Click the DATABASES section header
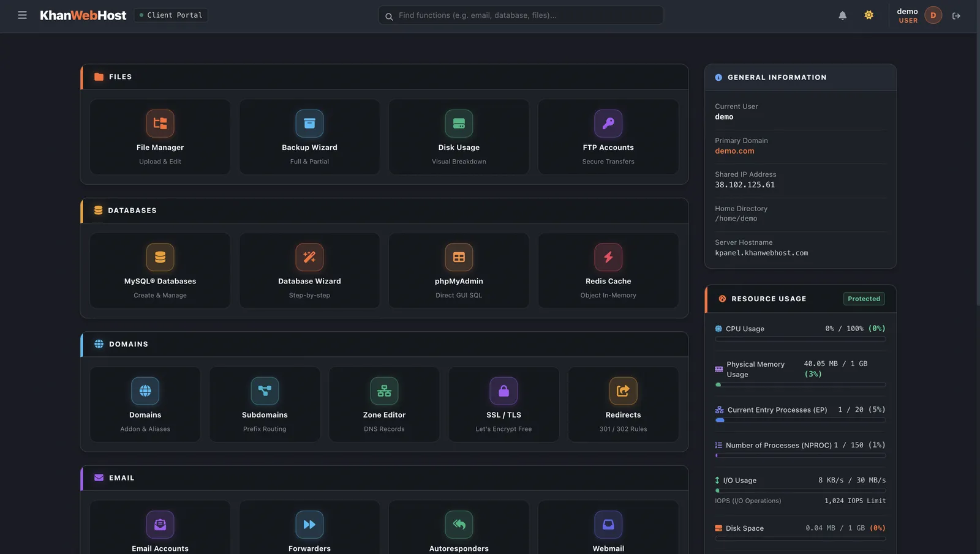Image resolution: width=980 pixels, height=554 pixels. click(384, 211)
